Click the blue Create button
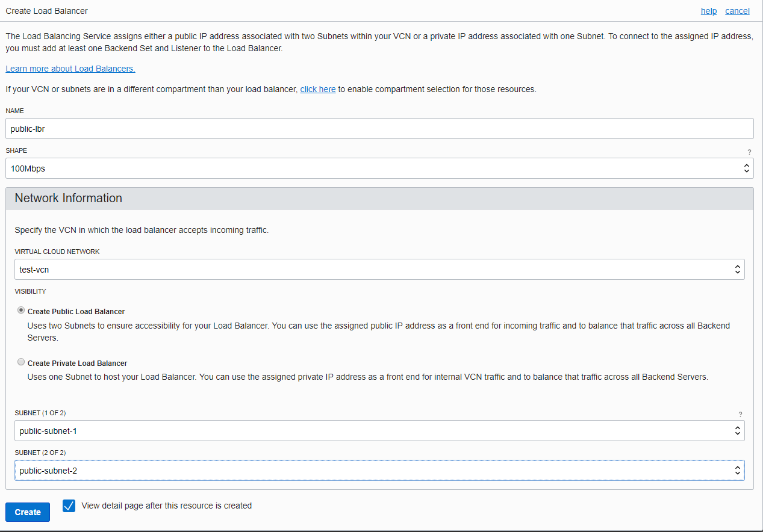The height and width of the screenshot is (532, 763). (x=28, y=512)
